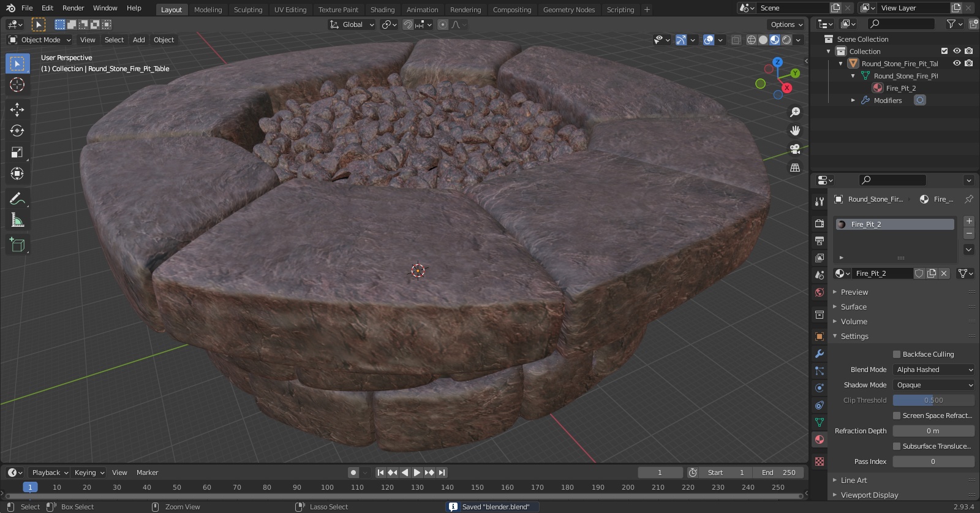Activate the Move tool

point(17,109)
